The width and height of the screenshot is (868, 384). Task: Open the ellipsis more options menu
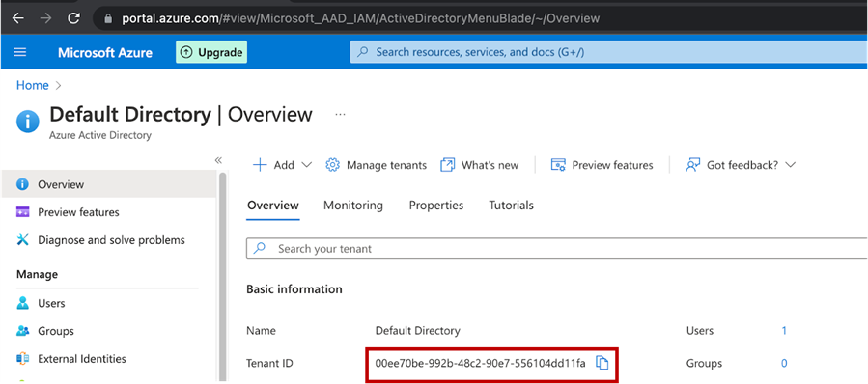341,115
